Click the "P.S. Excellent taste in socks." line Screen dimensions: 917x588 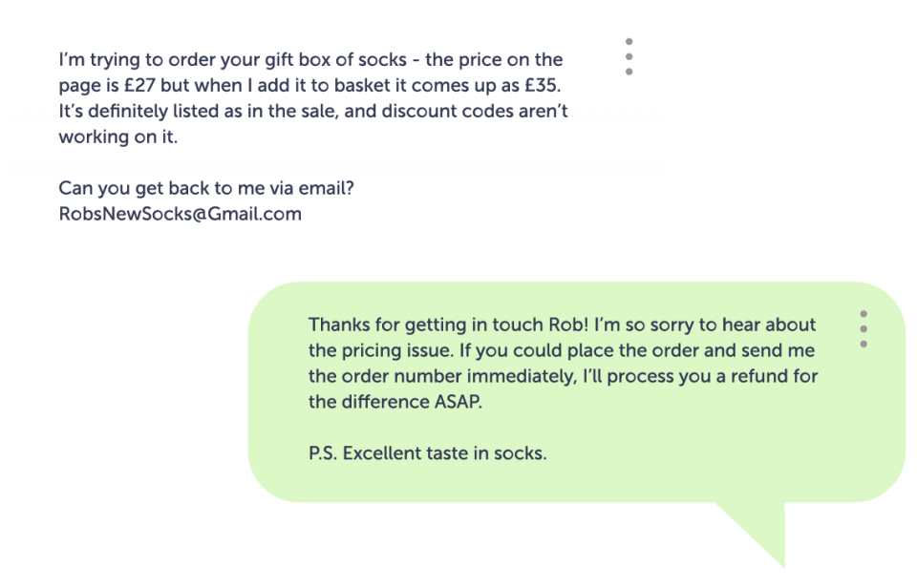coord(427,453)
